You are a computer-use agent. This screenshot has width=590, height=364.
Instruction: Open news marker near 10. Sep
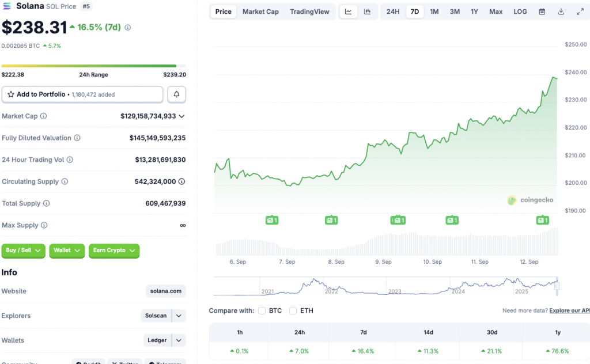pyautogui.click(x=452, y=220)
